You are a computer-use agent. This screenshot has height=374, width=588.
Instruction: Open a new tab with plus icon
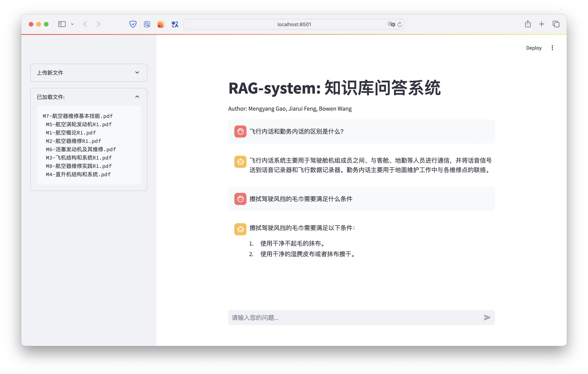542,24
